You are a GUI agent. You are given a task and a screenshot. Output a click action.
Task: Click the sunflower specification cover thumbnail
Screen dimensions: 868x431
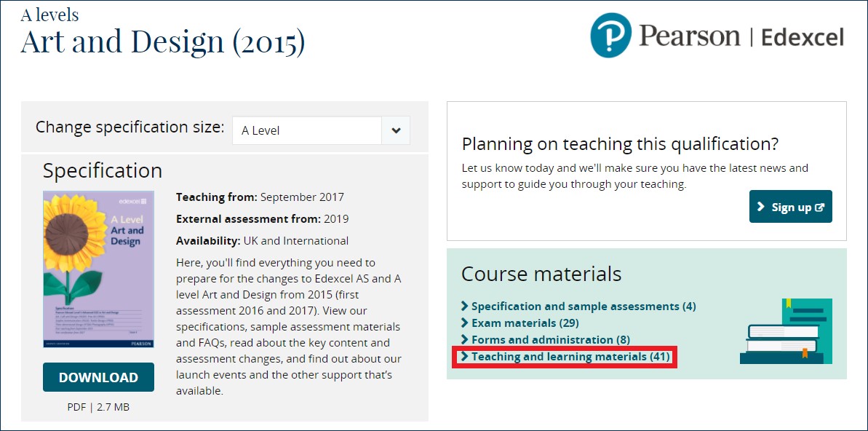point(98,269)
